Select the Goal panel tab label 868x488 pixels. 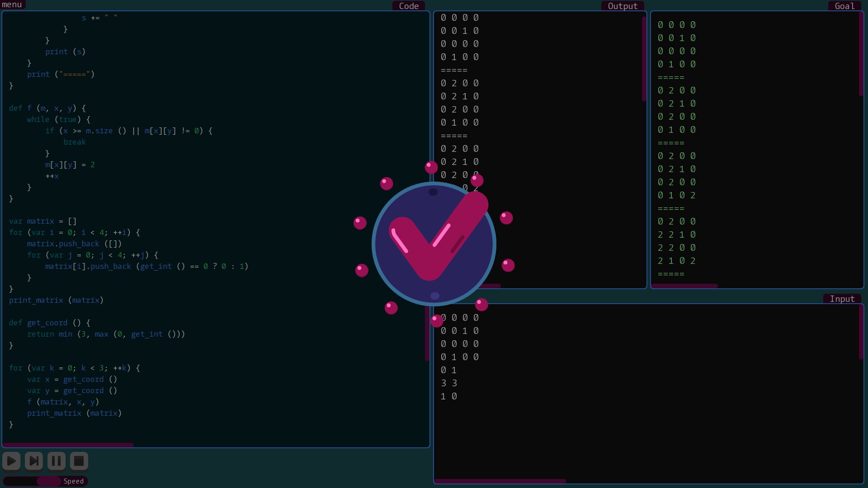tap(844, 6)
